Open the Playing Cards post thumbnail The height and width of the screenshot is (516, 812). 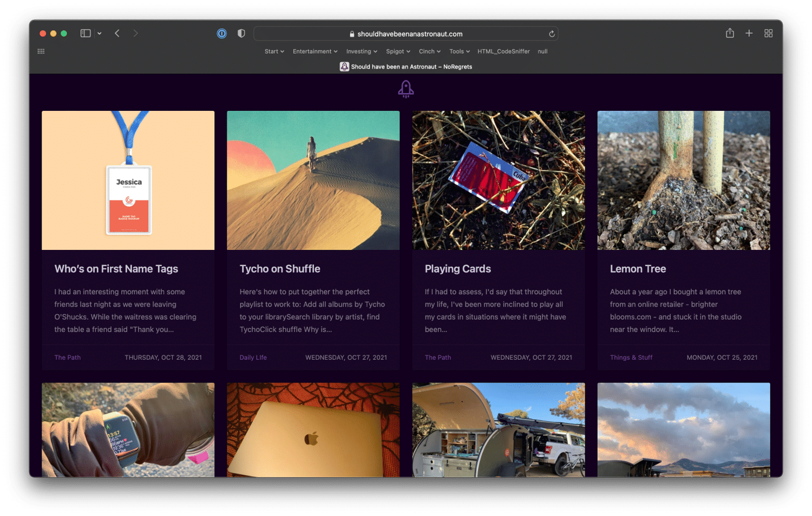pos(499,180)
